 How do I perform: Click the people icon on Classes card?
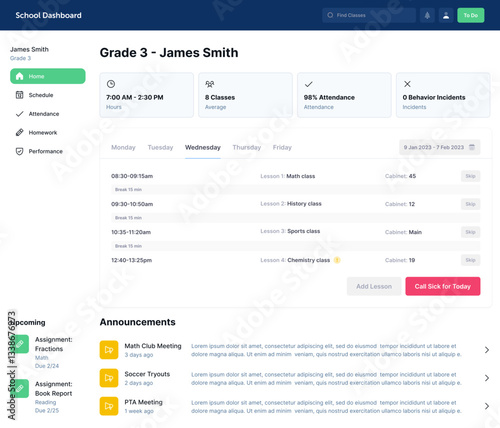pyautogui.click(x=210, y=84)
